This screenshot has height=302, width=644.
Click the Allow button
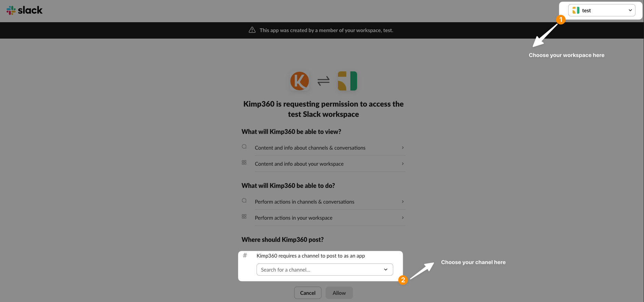click(x=339, y=293)
